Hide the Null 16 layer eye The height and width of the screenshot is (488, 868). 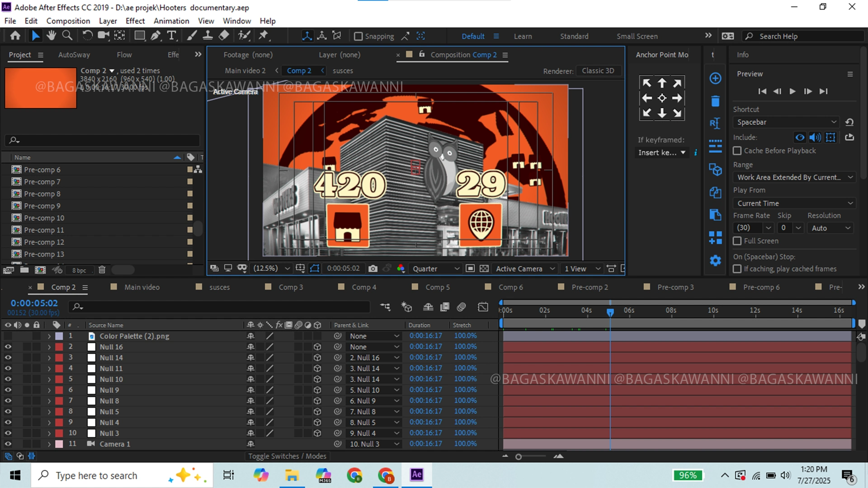(x=8, y=347)
